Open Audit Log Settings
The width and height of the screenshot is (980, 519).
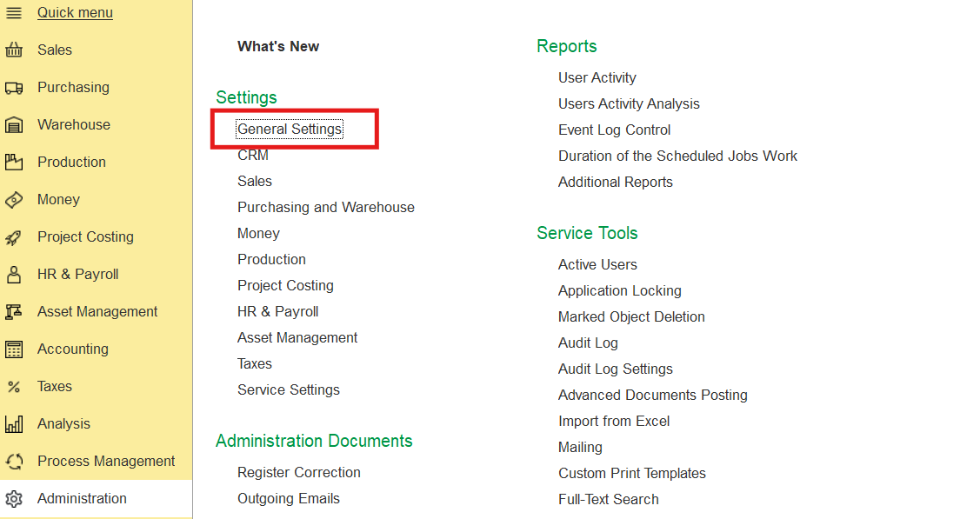[615, 369]
